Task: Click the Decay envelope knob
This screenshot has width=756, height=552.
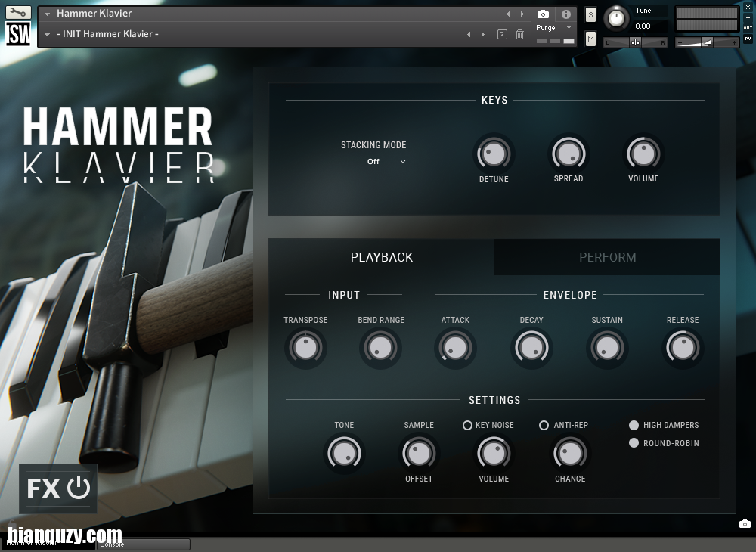Action: 531,348
